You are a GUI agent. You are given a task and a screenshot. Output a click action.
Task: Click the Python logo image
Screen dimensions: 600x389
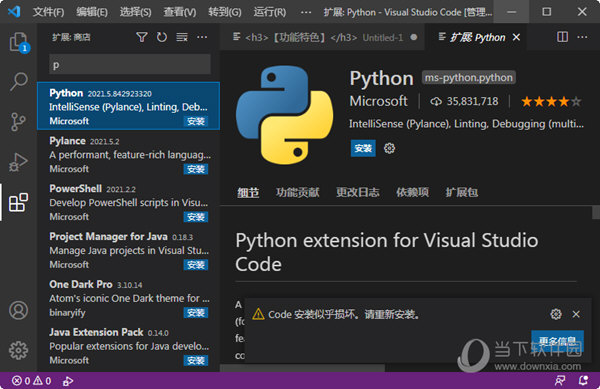point(285,115)
